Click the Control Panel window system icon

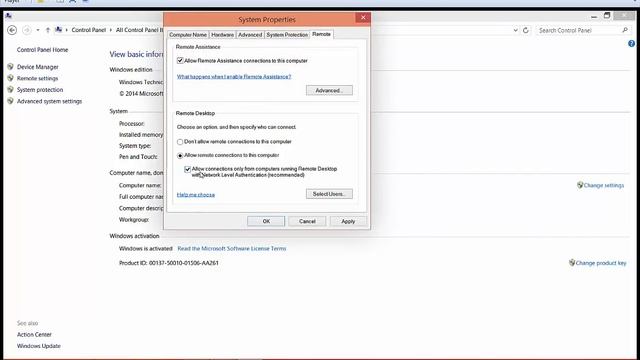pos(9,16)
